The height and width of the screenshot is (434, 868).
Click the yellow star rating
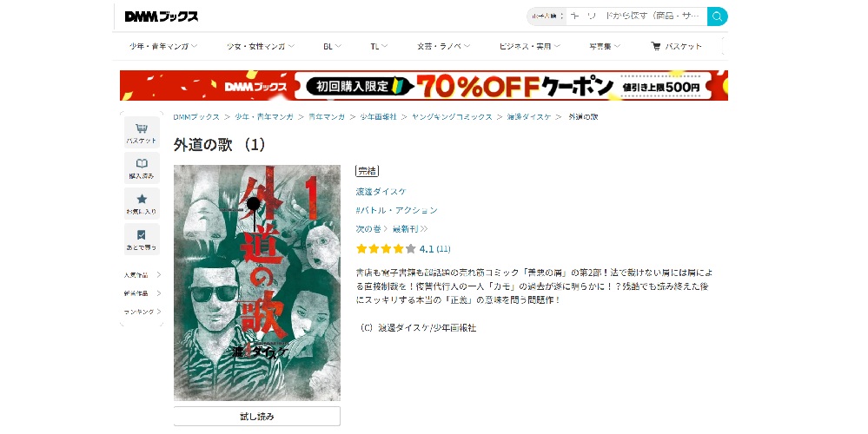click(x=386, y=249)
